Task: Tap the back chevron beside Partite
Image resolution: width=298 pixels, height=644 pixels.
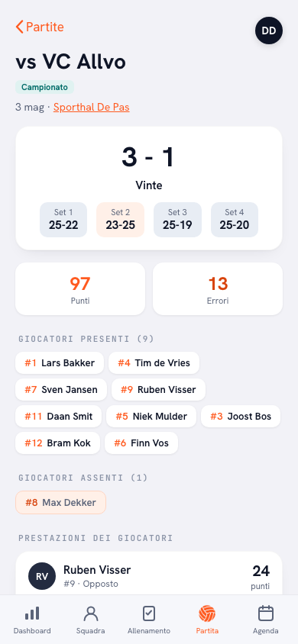Action: [x=19, y=27]
